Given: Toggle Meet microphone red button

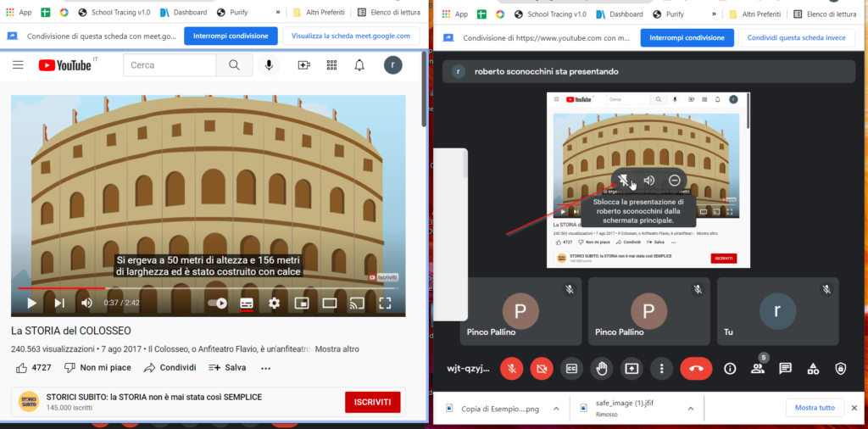Looking at the screenshot, I should point(512,369).
